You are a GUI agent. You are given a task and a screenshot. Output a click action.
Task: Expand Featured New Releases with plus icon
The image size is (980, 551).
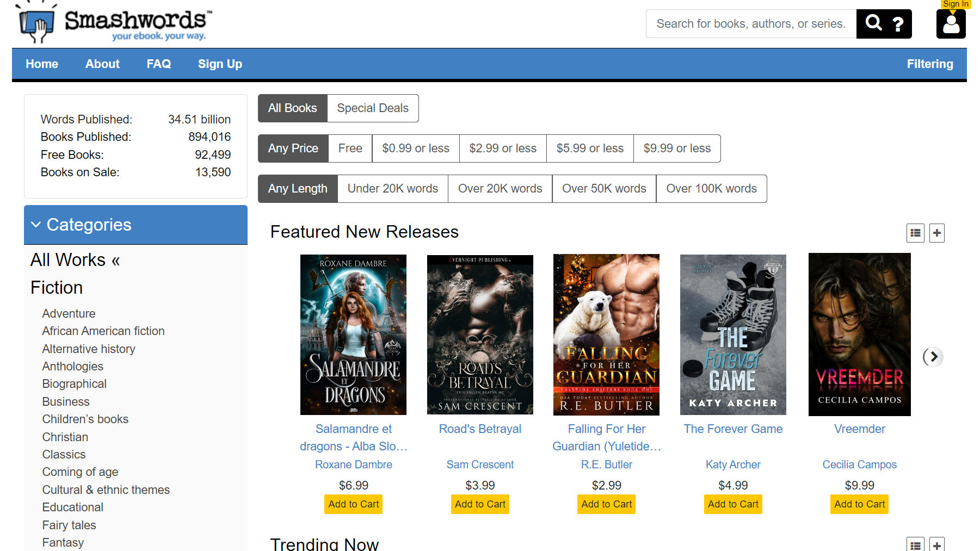click(x=936, y=233)
